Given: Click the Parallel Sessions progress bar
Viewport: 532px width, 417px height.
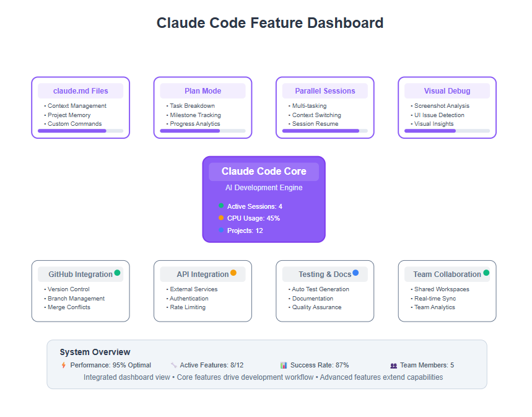Looking at the screenshot, I should (325, 131).
